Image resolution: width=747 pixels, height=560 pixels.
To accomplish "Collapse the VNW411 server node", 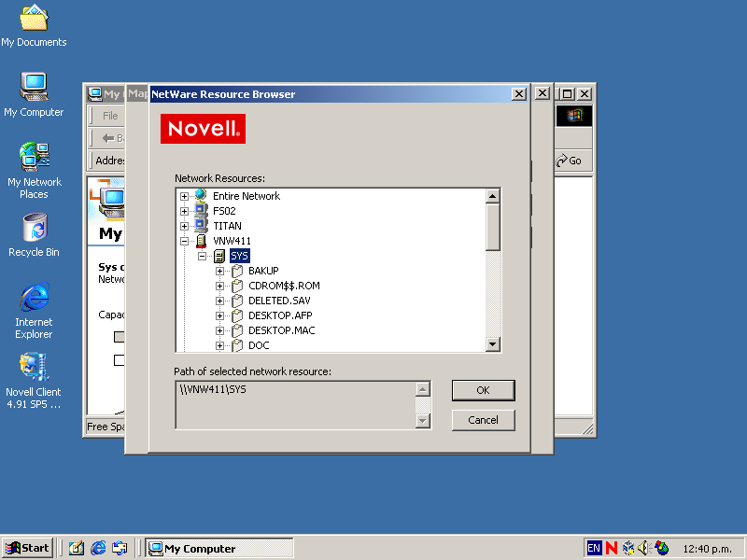I will point(184,241).
